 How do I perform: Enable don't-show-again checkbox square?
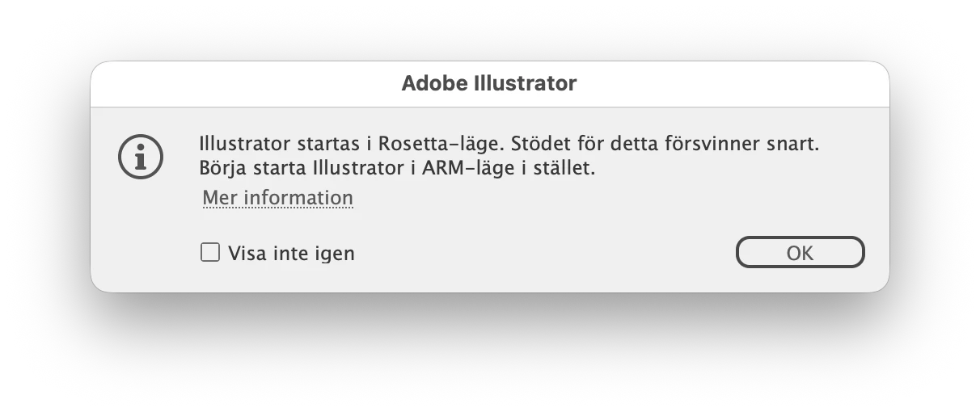pos(210,253)
